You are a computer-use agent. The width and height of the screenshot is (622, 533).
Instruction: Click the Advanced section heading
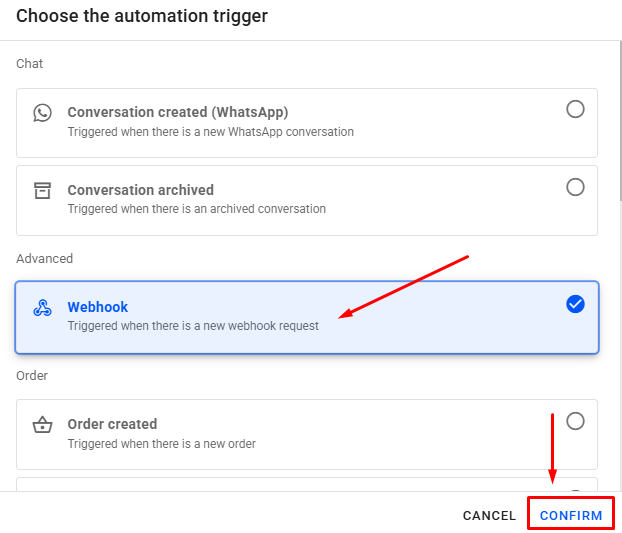44,258
